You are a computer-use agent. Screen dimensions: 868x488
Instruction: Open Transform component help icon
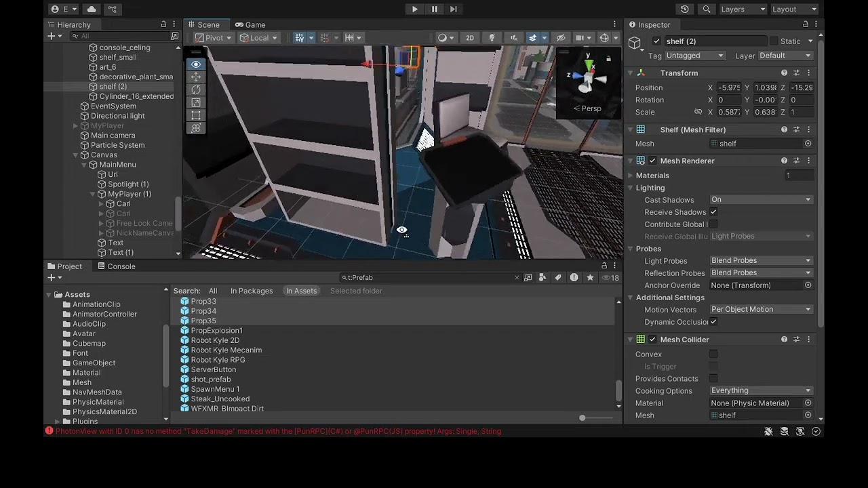pyautogui.click(x=785, y=73)
